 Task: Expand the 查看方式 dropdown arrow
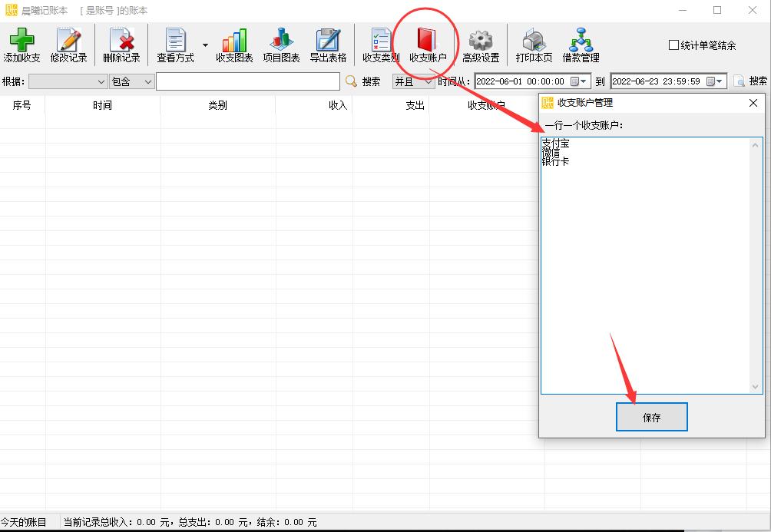(206, 45)
